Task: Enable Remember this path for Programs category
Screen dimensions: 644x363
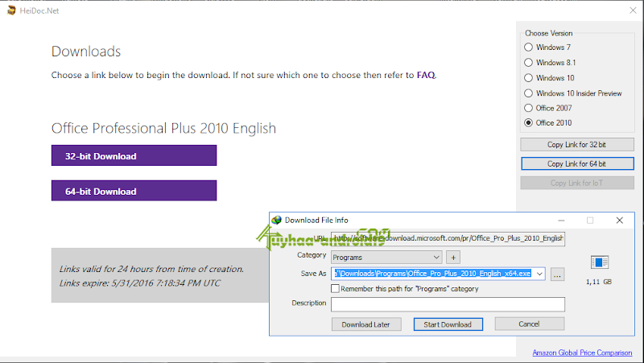Action: coord(335,289)
